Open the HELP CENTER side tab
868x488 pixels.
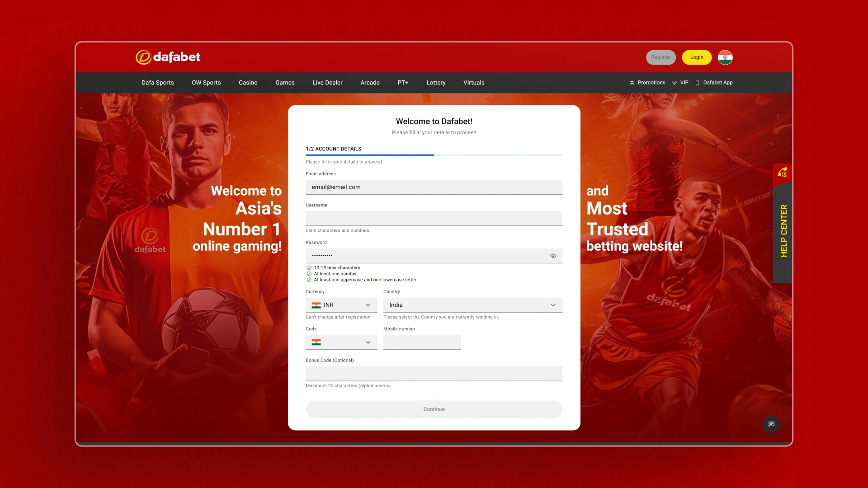pos(783,223)
